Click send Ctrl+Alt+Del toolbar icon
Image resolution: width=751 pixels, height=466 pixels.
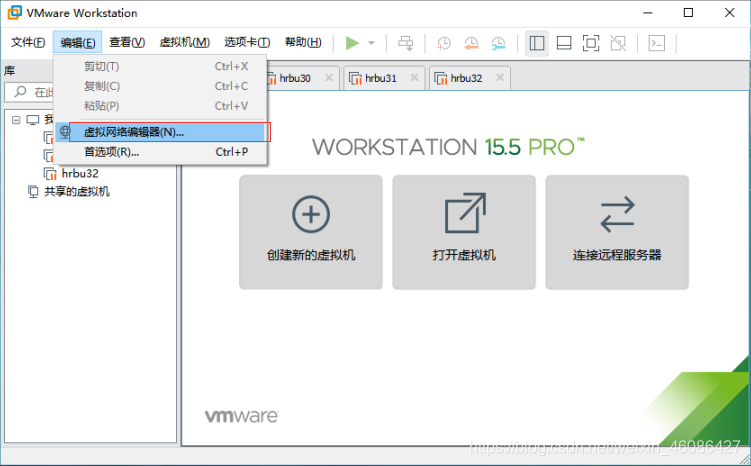[406, 43]
